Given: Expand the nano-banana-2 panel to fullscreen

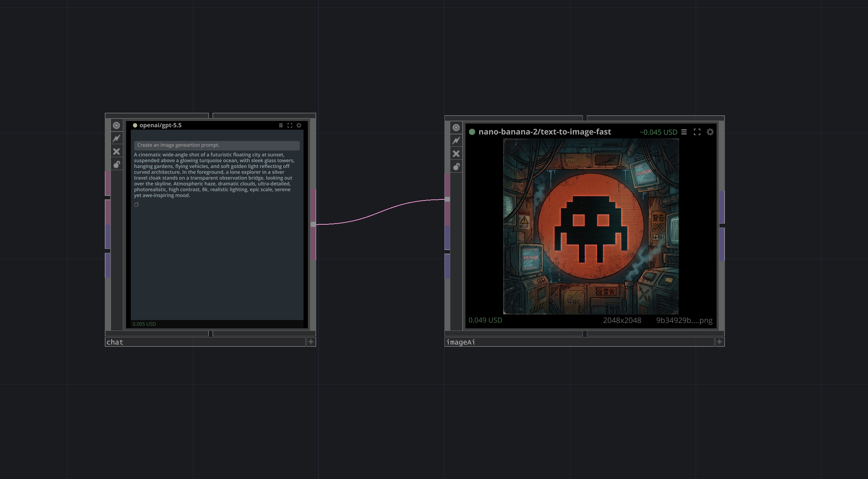Looking at the screenshot, I should [697, 132].
